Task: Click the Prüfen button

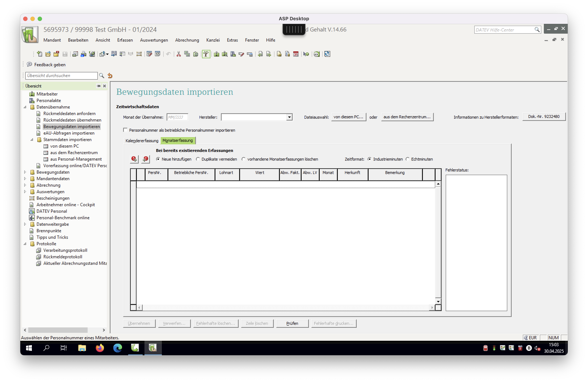Action: (292, 323)
